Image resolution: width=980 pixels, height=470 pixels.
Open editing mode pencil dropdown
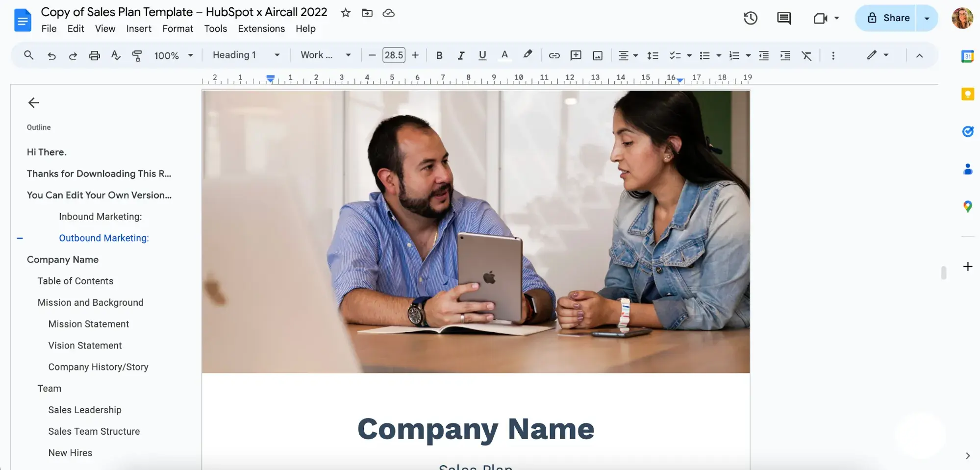[878, 55]
